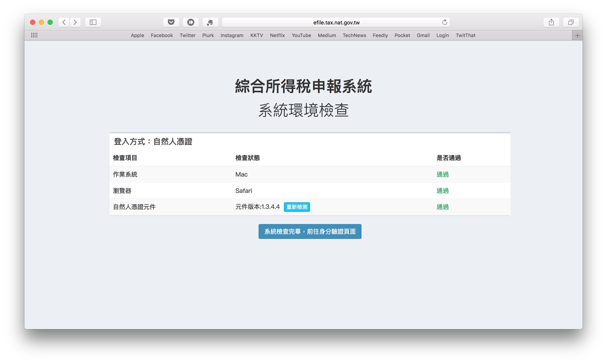Open the Apple bookmark
Image resolution: width=607 pixels, height=364 pixels.
(137, 35)
